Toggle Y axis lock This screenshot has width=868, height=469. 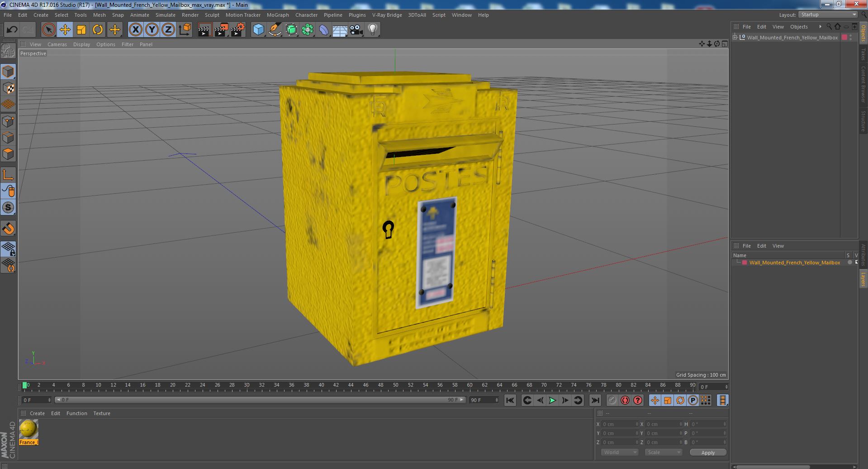[152, 30]
